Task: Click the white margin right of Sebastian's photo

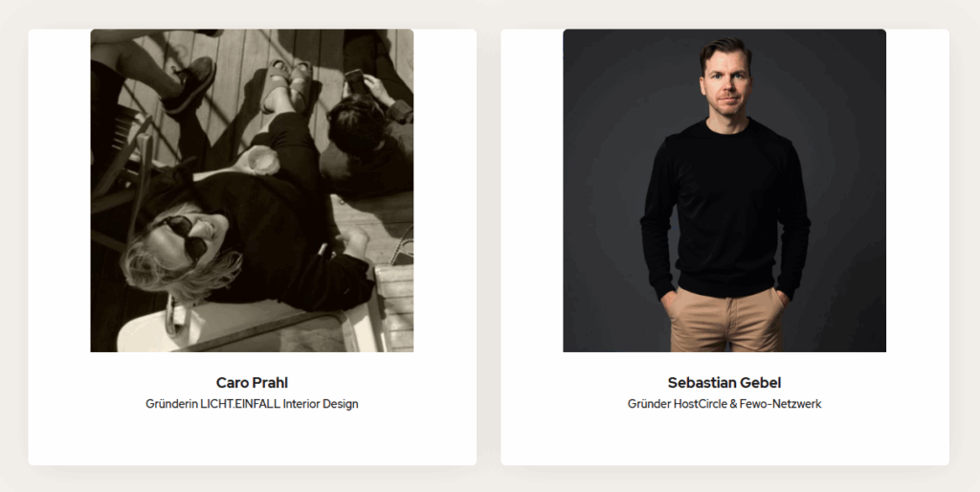Action: coord(917,190)
